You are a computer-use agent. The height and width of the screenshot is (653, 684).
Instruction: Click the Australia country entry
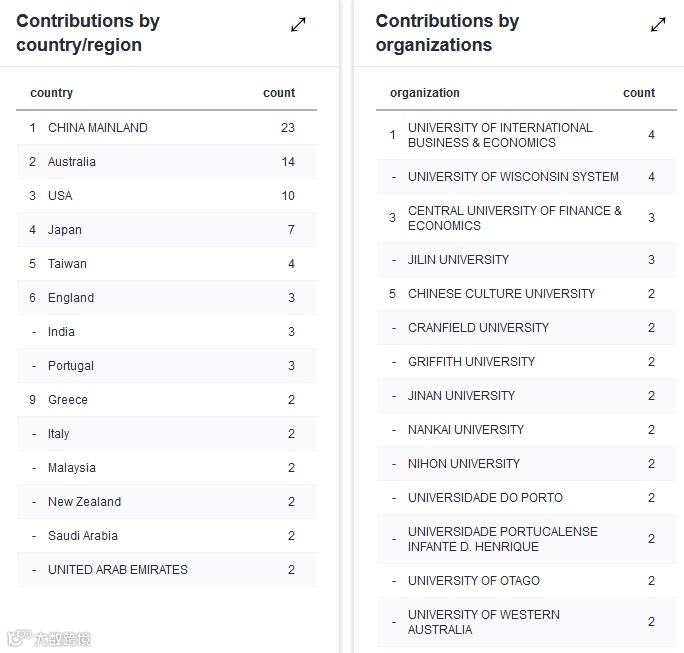72,162
